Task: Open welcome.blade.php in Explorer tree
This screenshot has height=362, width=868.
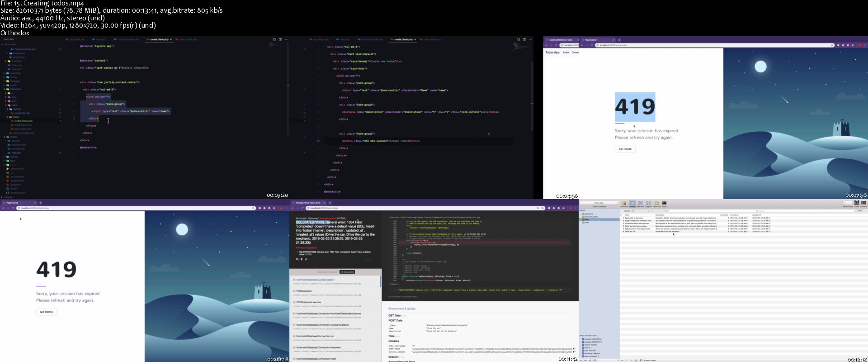Action: pyautogui.click(x=21, y=133)
